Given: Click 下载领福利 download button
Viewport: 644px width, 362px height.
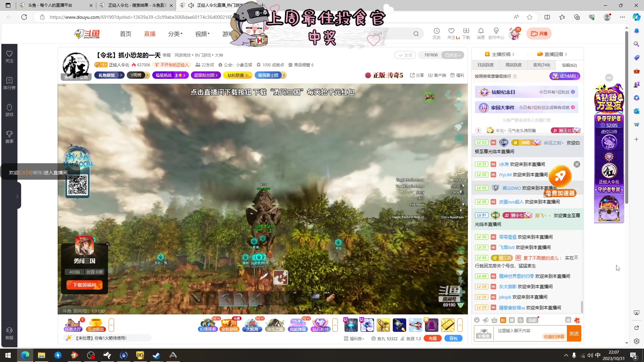Looking at the screenshot, I should (85, 285).
